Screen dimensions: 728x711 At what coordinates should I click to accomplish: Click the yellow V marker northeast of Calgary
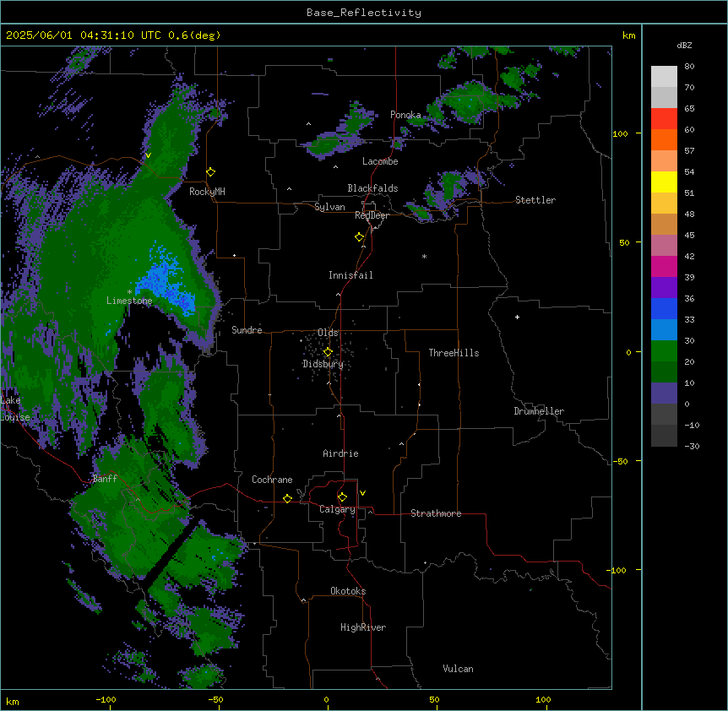(362, 493)
